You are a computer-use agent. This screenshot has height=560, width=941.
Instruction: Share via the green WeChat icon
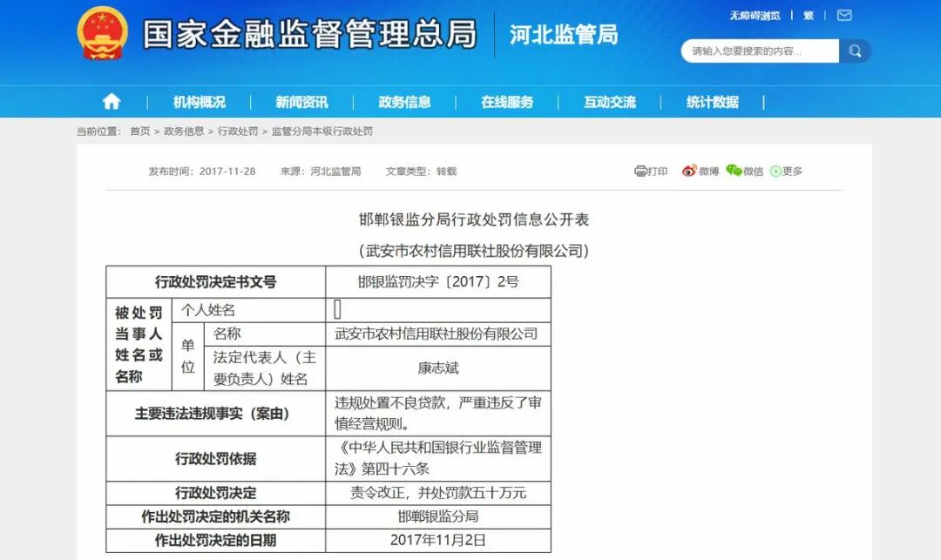click(734, 172)
